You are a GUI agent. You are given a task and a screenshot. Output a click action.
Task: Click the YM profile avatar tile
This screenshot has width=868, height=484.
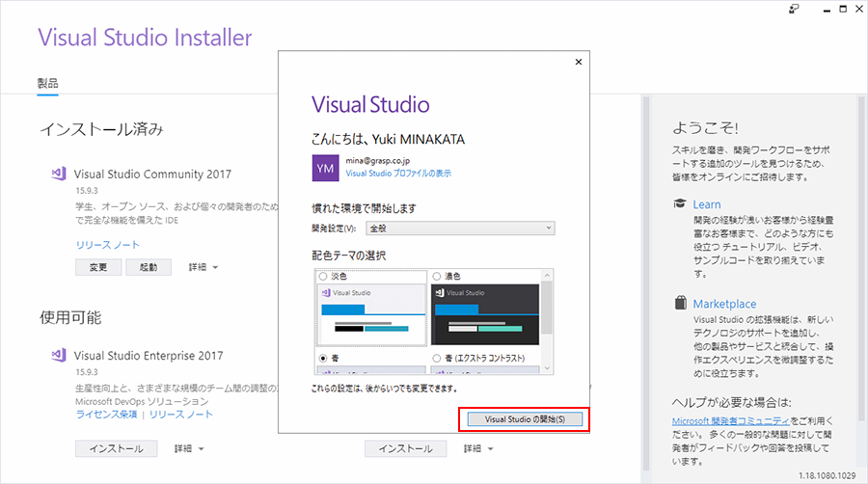click(326, 168)
